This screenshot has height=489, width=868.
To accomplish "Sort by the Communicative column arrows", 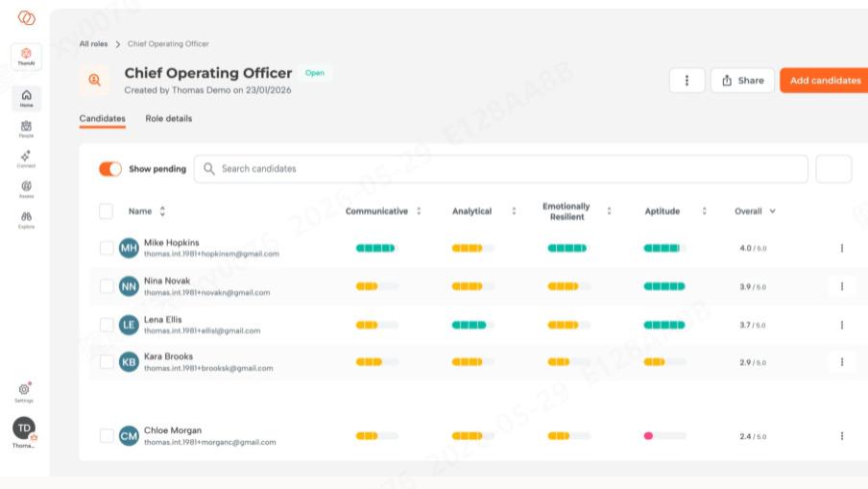I will [419, 211].
